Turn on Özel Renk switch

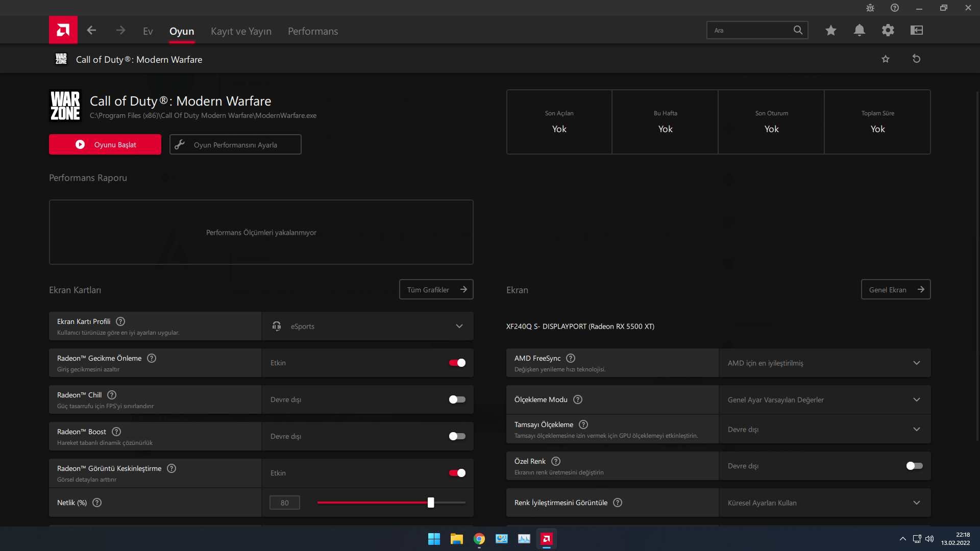tap(914, 466)
